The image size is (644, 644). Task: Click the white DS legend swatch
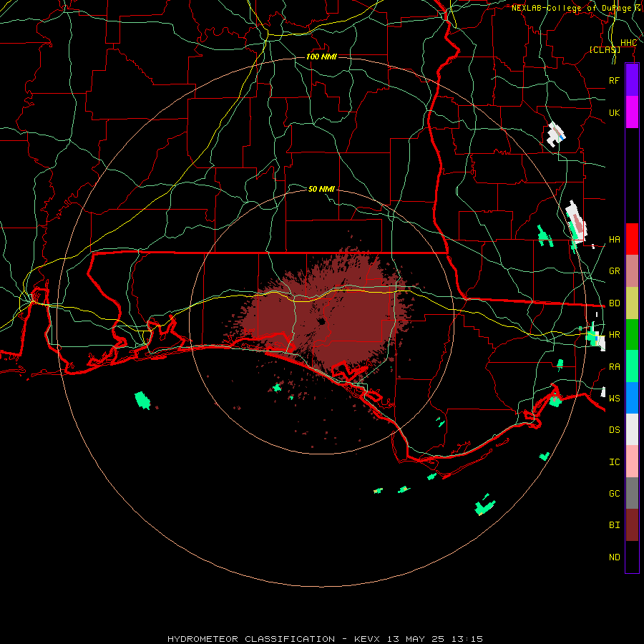click(632, 429)
